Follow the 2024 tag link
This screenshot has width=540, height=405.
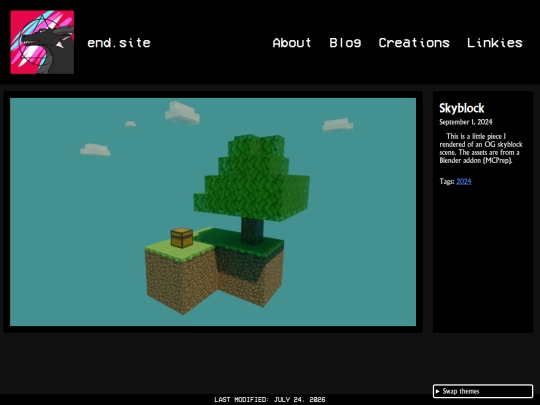464,181
